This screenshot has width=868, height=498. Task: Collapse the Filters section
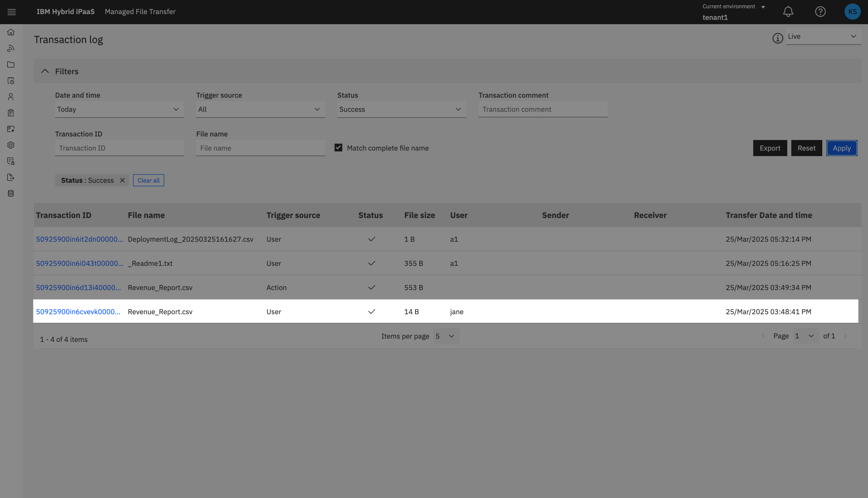click(45, 71)
